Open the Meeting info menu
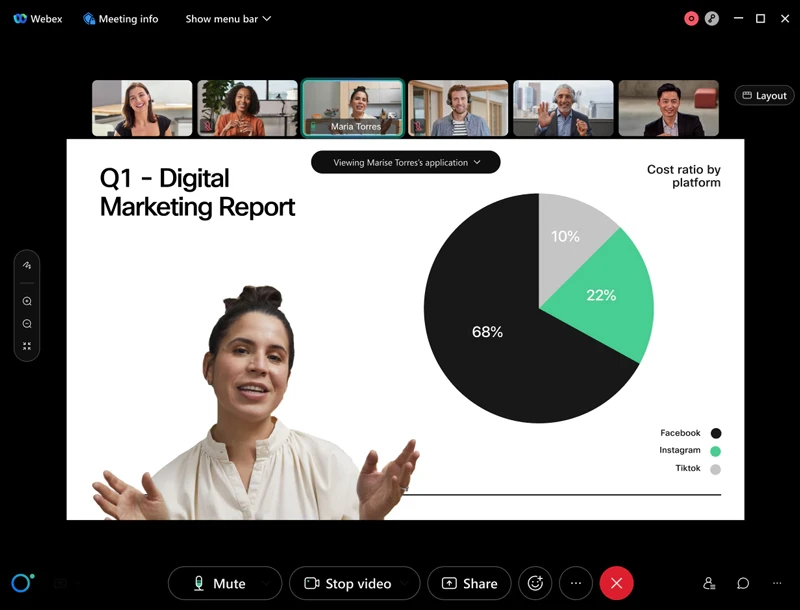Image resolution: width=800 pixels, height=610 pixels. 120,18
